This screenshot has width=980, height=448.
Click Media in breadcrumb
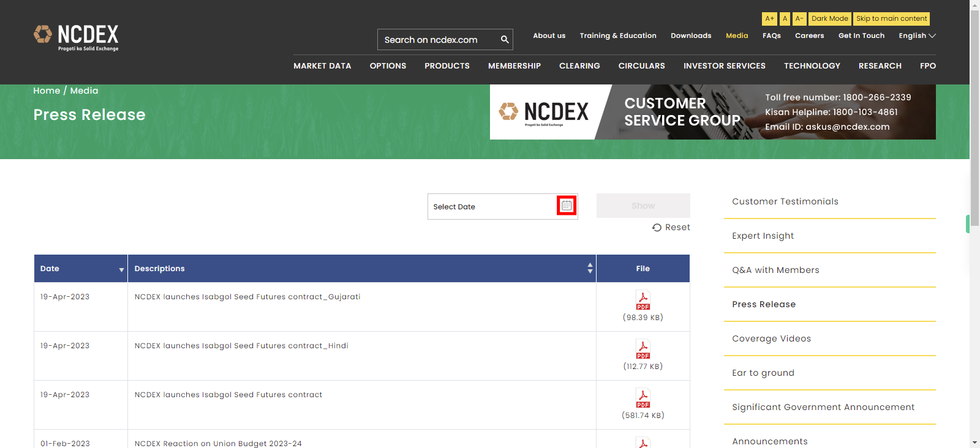84,91
